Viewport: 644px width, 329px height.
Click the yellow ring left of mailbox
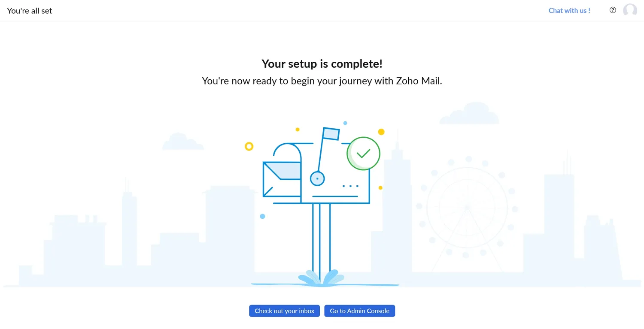[249, 146]
